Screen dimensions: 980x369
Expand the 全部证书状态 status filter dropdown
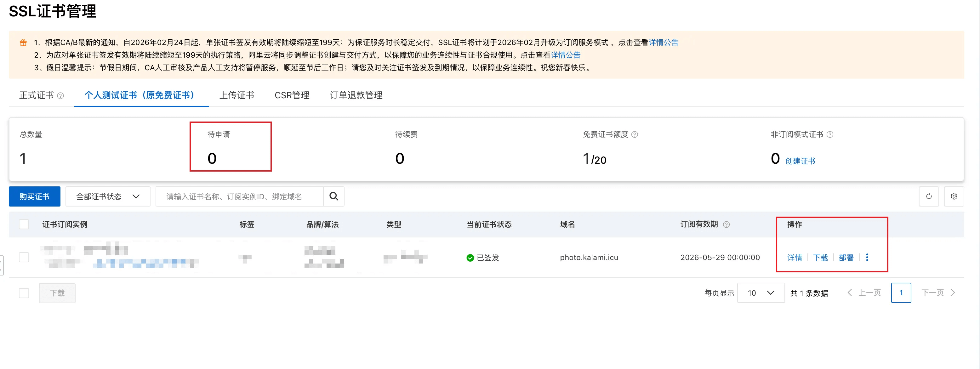tap(108, 196)
